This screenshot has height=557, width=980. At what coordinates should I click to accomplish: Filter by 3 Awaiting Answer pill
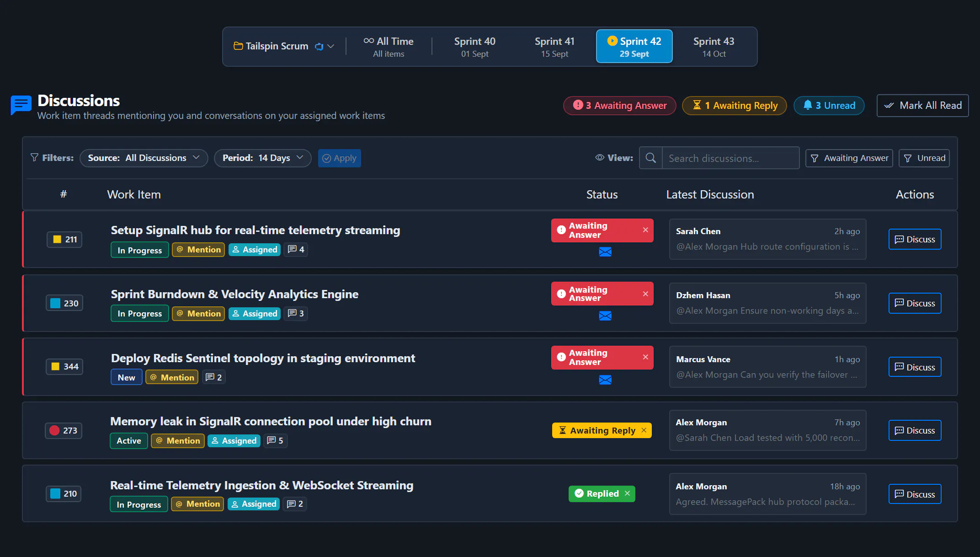619,106
